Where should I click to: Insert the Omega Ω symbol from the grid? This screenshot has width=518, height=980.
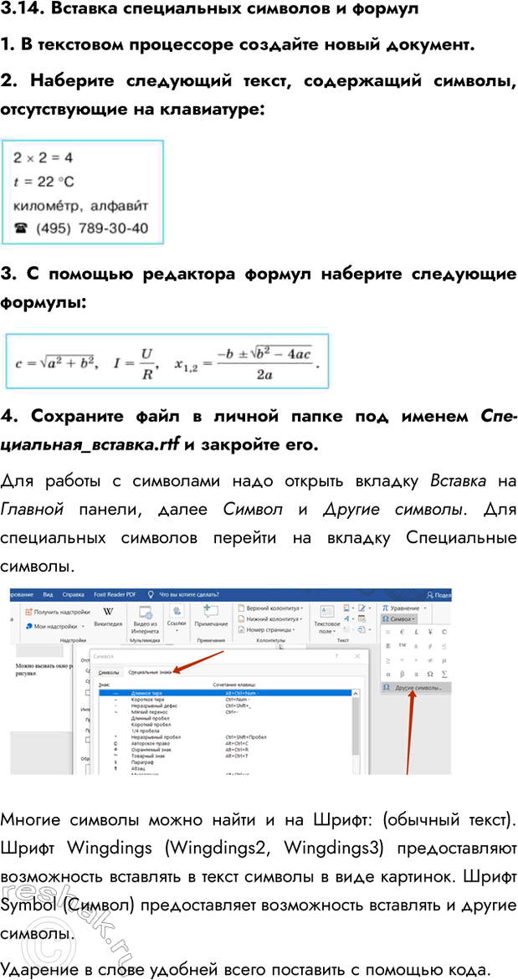click(x=430, y=674)
